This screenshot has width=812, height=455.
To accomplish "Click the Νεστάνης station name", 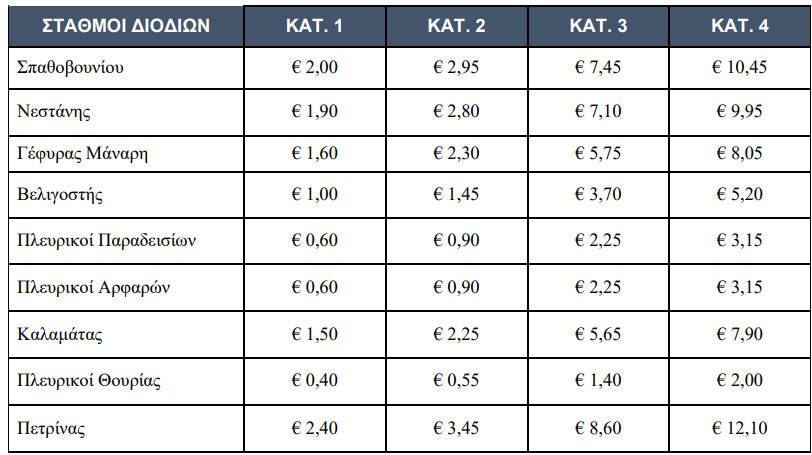I will [55, 111].
